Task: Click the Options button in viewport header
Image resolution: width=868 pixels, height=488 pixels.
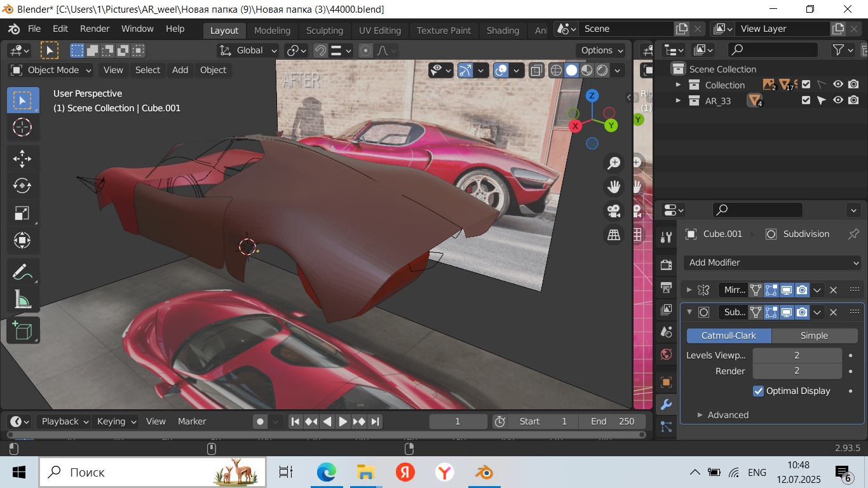Action: pyautogui.click(x=600, y=50)
